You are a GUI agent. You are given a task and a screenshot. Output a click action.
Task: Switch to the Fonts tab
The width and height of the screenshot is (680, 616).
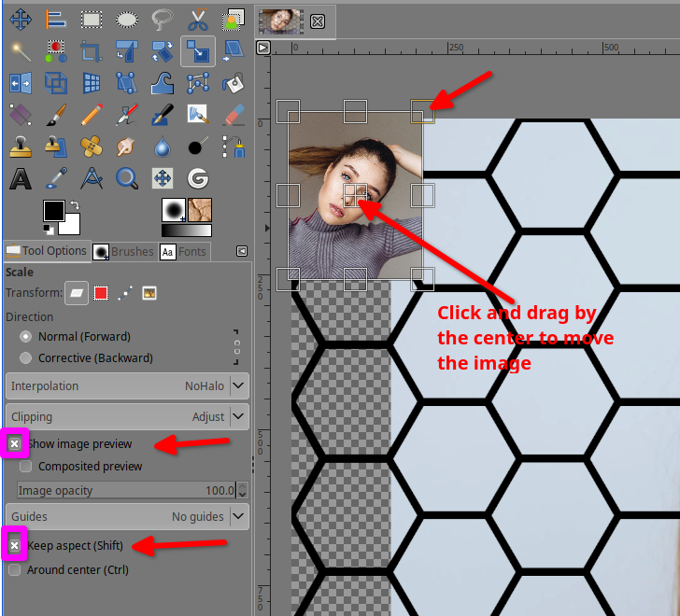(184, 251)
